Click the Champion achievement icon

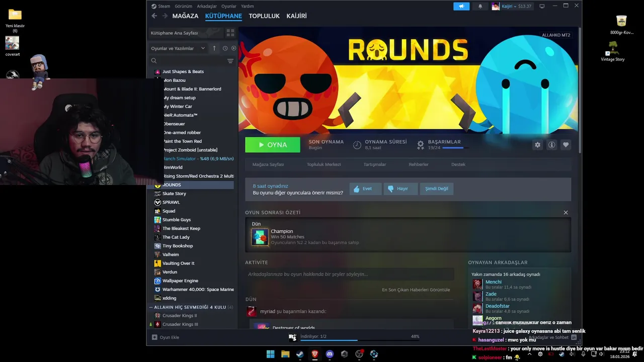(x=260, y=237)
